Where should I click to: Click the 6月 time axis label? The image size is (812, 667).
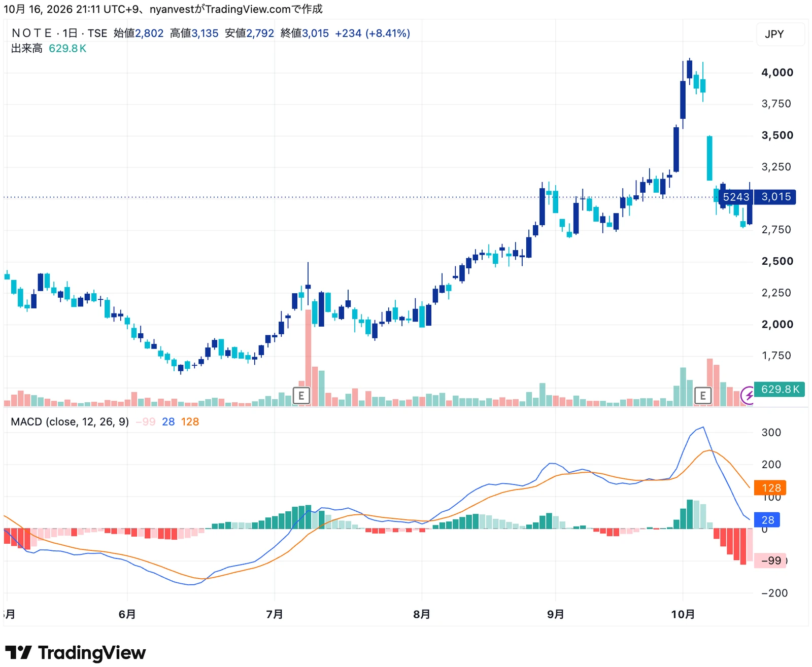127,614
